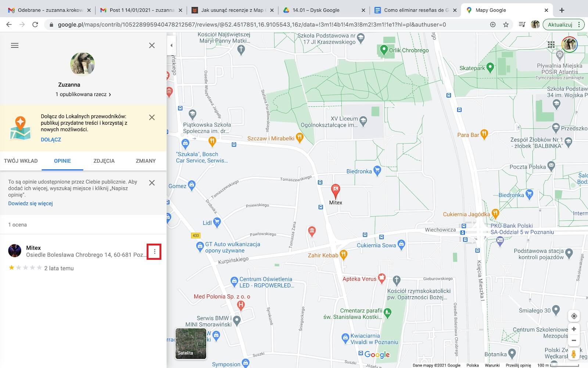Click the Para Bar restaurant pin
This screenshot has width=588, height=368.
coord(484,134)
